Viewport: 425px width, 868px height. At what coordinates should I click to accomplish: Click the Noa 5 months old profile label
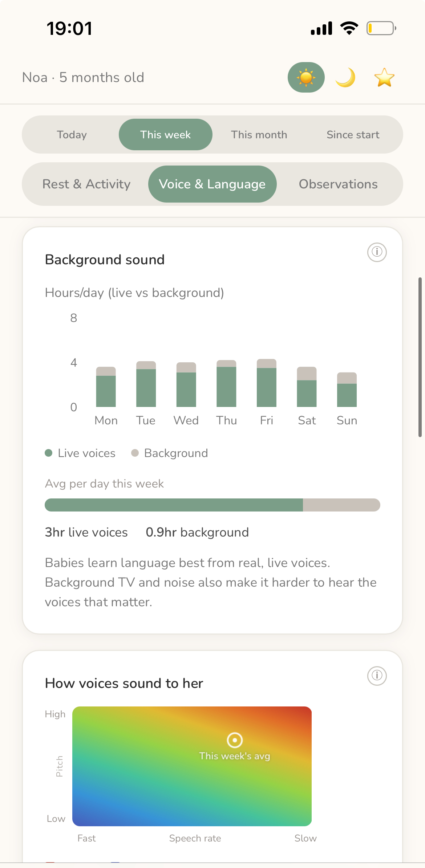[83, 77]
